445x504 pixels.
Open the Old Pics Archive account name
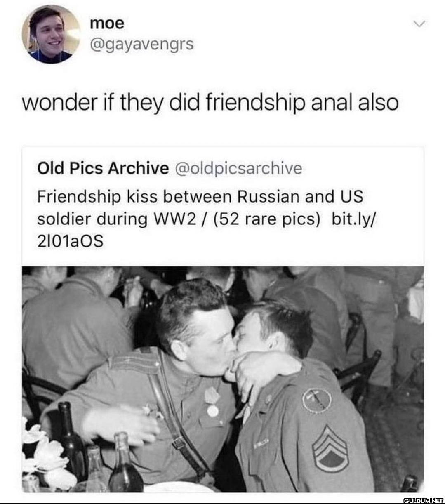pos(103,168)
